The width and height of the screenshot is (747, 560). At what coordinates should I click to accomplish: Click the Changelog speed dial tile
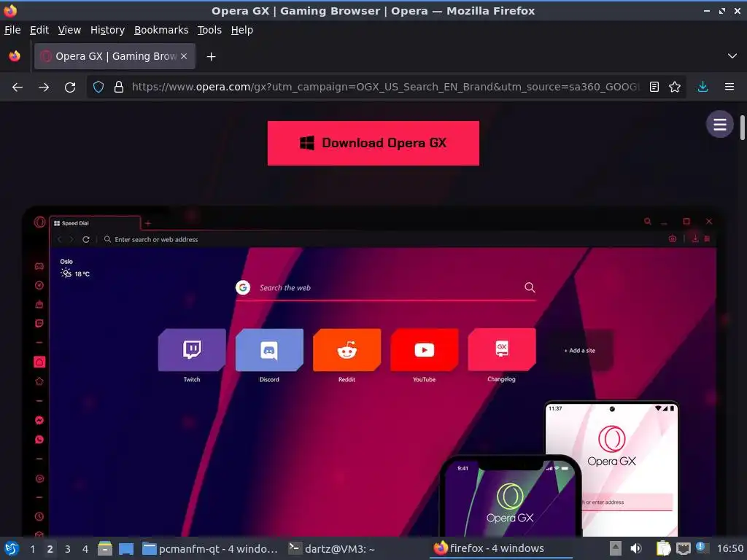pos(502,350)
